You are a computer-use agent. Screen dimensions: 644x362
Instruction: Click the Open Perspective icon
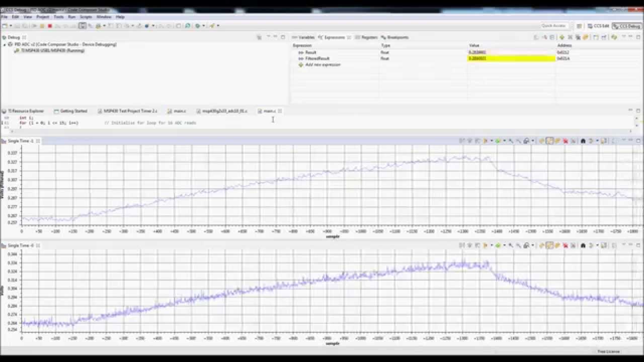580,26
